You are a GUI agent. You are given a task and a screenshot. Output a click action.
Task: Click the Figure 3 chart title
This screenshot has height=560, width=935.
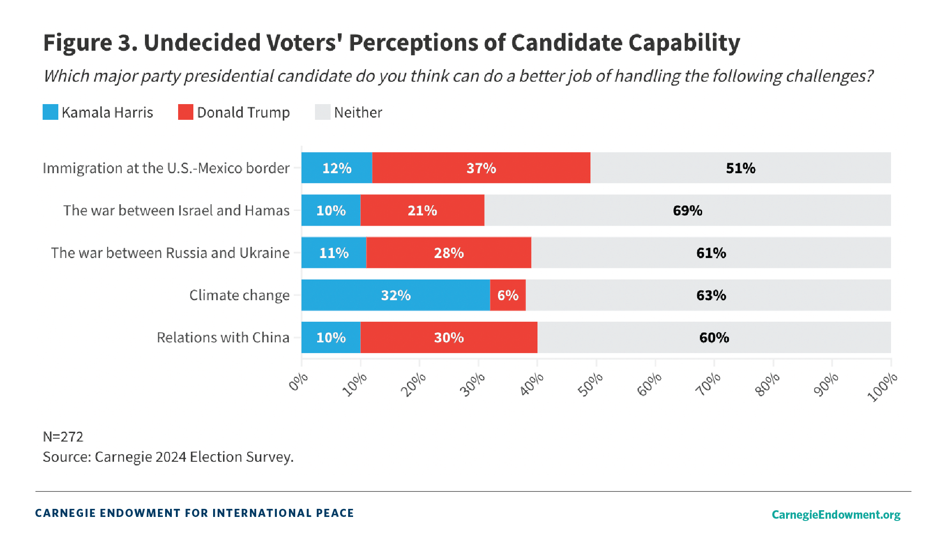click(391, 43)
